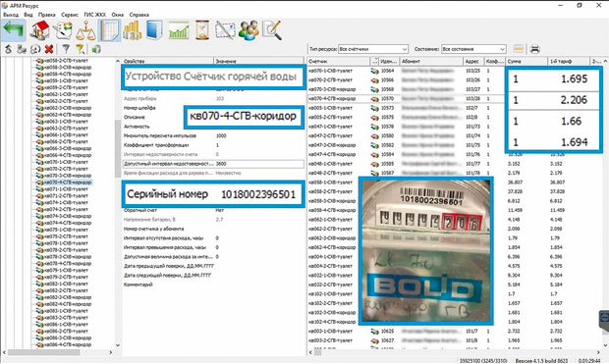609x364 pixels.
Task: Click tree icon beside кв059-2-СГВ-туалет
Action: click(39, 87)
